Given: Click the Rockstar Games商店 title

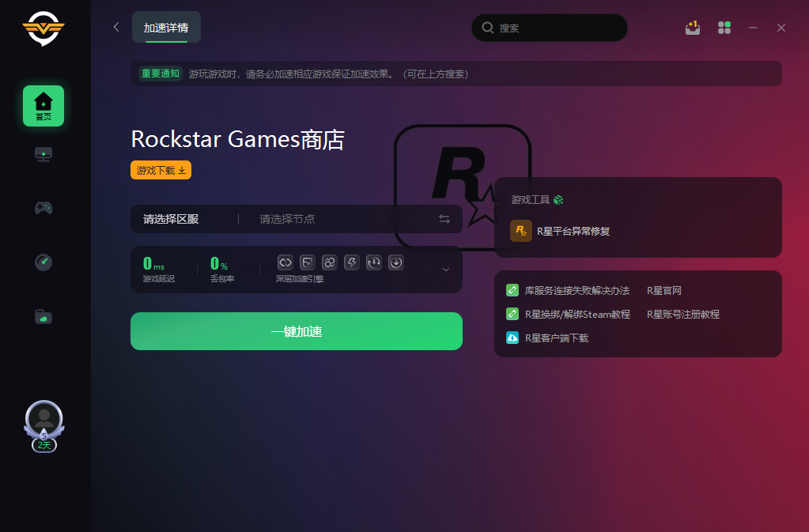Looking at the screenshot, I should click(x=238, y=139).
